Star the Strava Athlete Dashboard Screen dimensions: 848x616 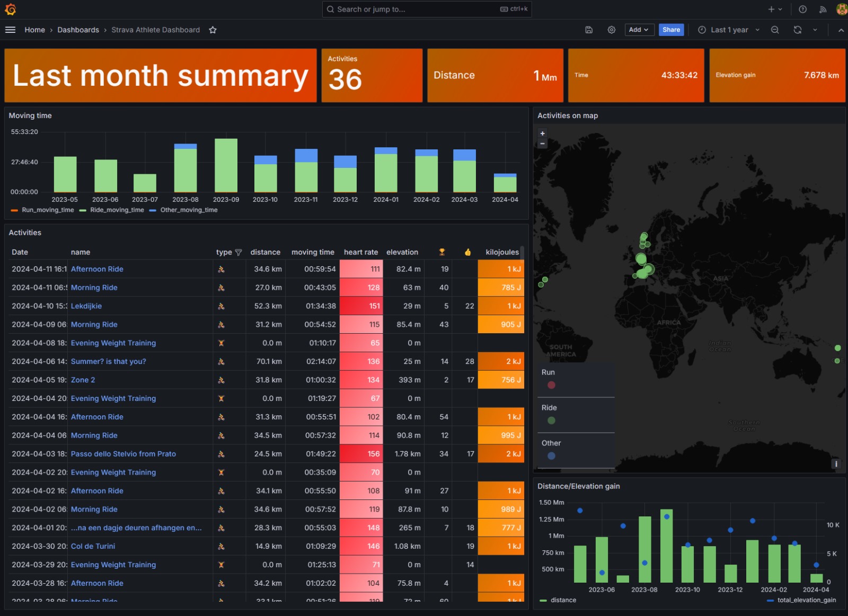coord(213,30)
